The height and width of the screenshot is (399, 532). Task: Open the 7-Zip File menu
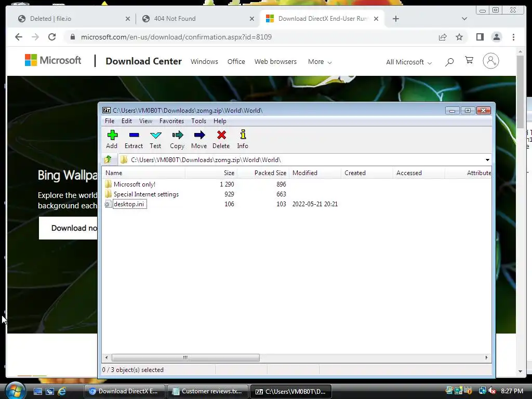(110, 121)
